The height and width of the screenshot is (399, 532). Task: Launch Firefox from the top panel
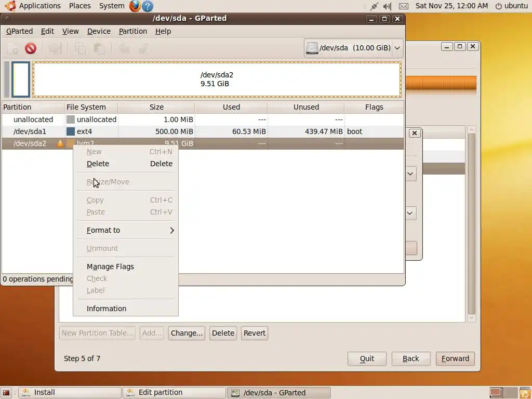[135, 6]
